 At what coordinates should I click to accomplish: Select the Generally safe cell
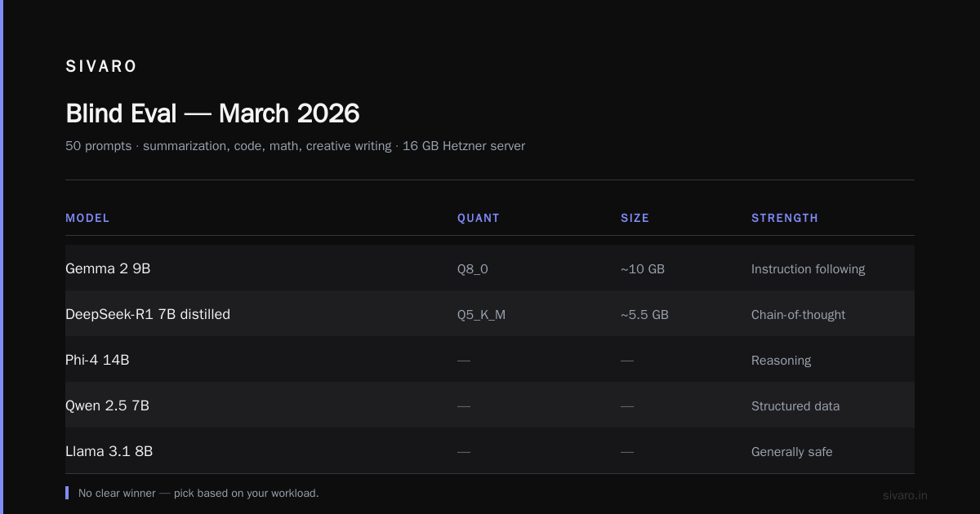(x=791, y=452)
